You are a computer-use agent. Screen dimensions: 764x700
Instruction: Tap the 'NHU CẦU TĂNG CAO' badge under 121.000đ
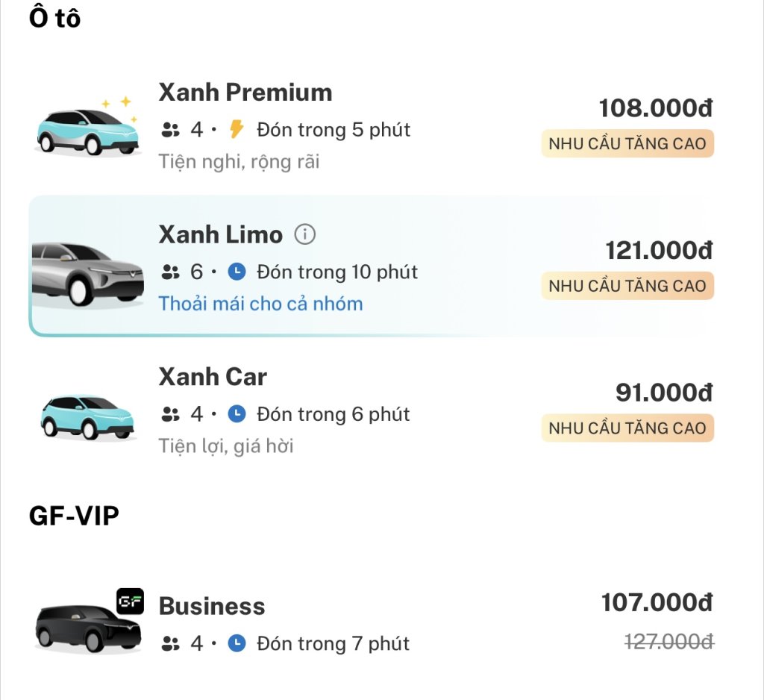[x=627, y=286]
